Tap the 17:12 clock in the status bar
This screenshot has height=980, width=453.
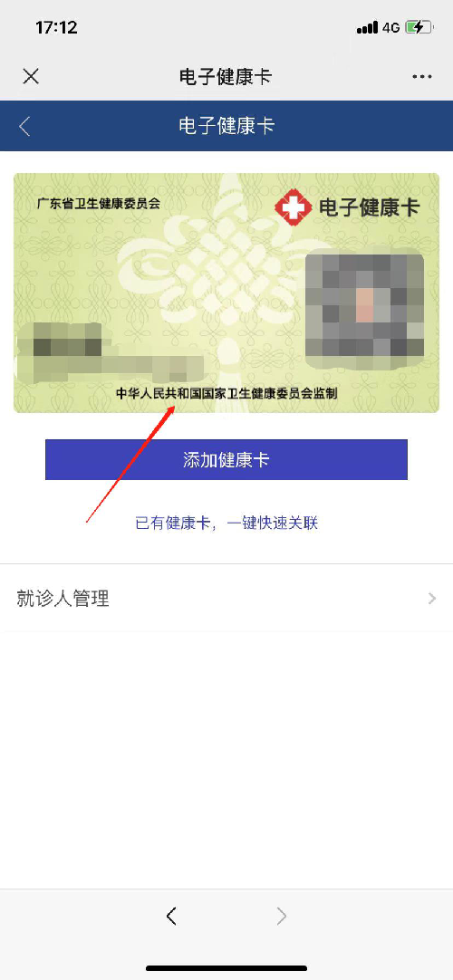(56, 27)
